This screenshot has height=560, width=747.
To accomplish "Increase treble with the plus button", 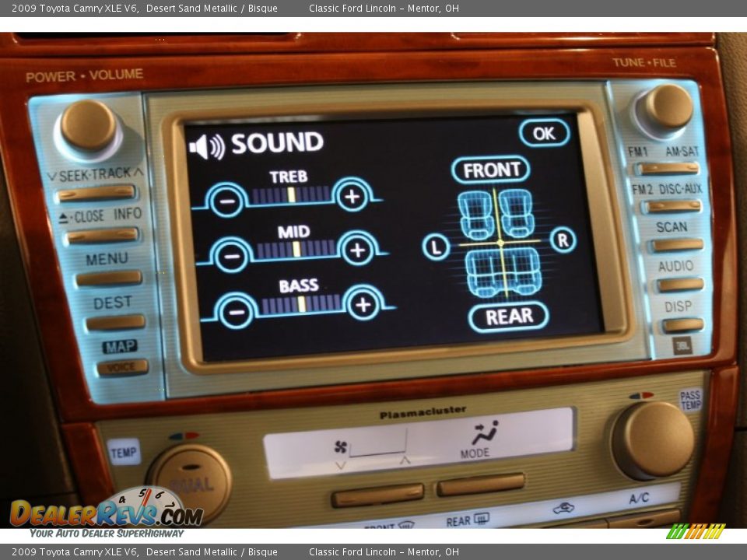I will pyautogui.click(x=352, y=197).
